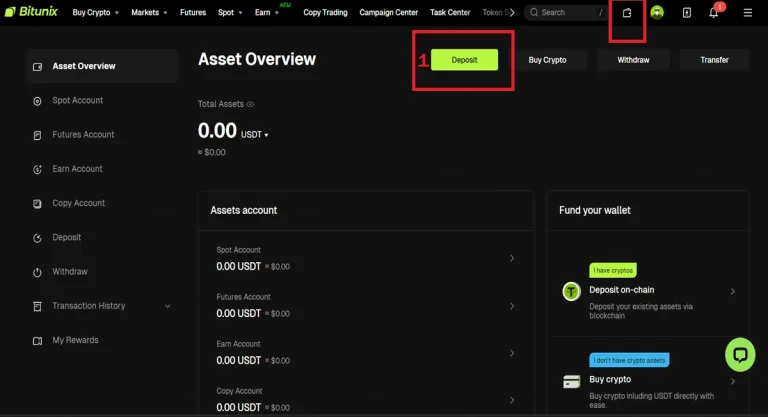
Task: Expand Transaction History submenu chevron
Action: pyautogui.click(x=168, y=306)
